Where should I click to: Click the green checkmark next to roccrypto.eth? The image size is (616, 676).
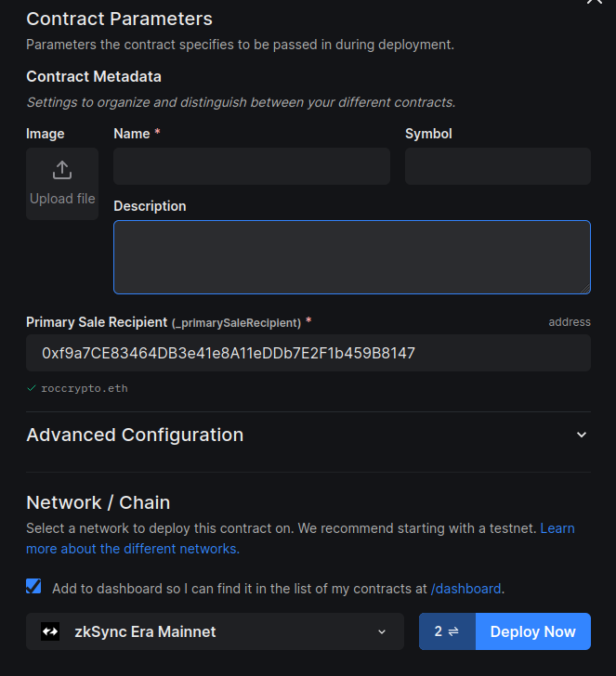click(x=32, y=388)
